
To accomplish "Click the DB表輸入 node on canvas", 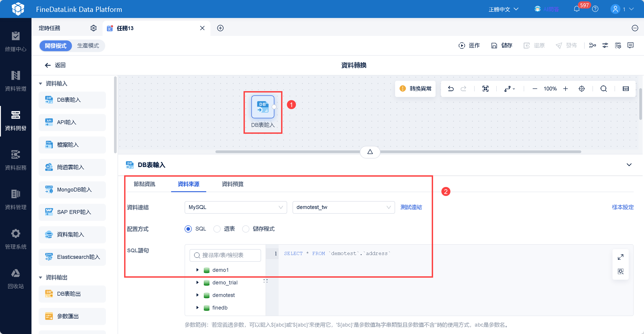I will [262, 107].
